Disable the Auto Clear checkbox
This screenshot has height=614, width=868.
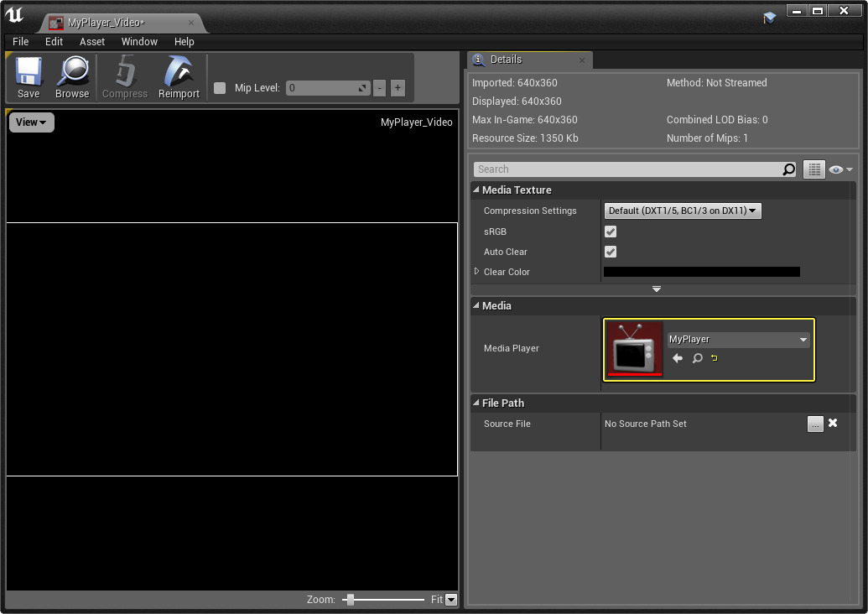coord(611,252)
